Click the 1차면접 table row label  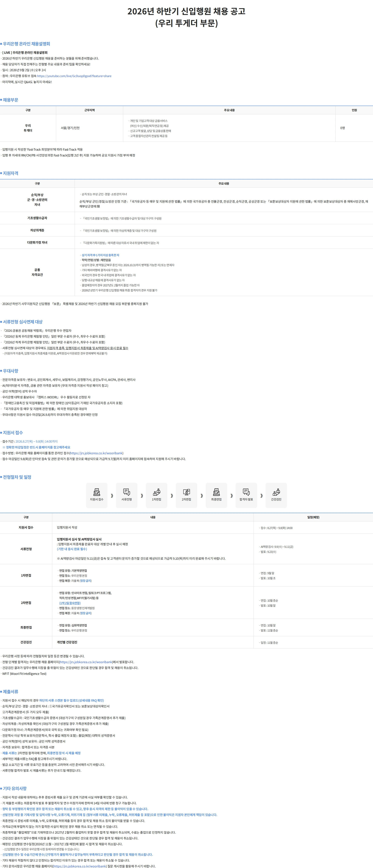pyautogui.click(x=26, y=575)
